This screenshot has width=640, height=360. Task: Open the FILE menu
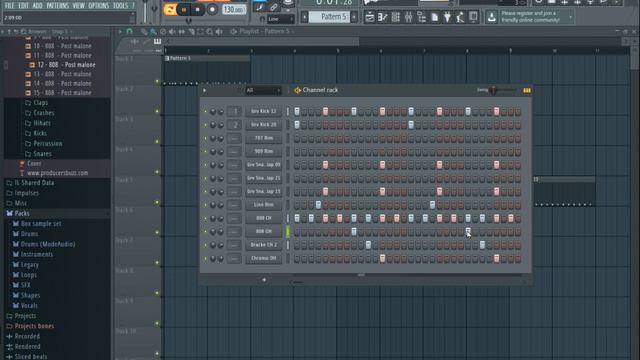[x=9, y=5]
